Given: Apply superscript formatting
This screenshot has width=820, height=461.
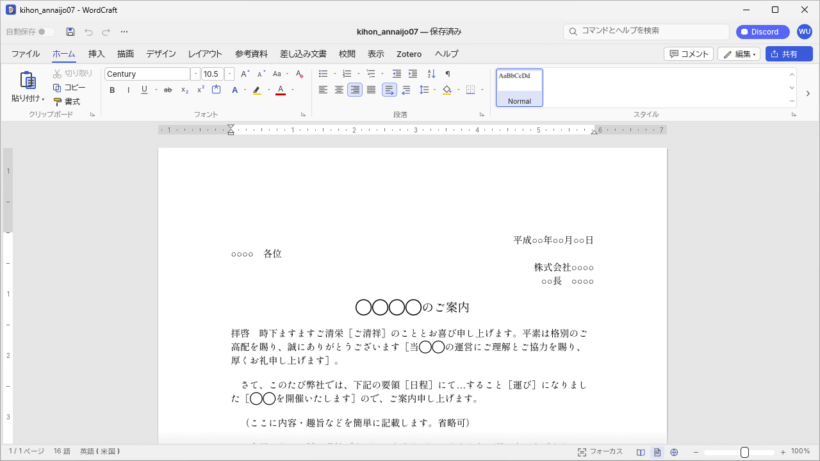Looking at the screenshot, I should pyautogui.click(x=200, y=90).
